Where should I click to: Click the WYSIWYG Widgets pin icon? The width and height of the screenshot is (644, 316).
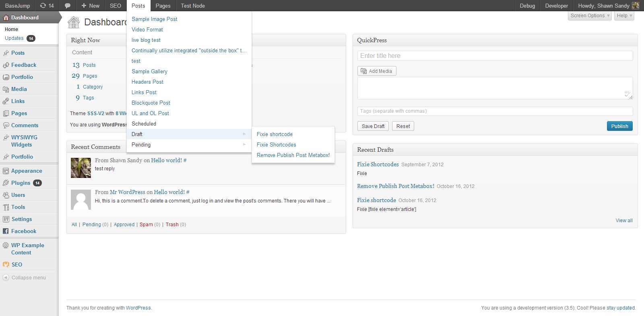pyautogui.click(x=6, y=137)
